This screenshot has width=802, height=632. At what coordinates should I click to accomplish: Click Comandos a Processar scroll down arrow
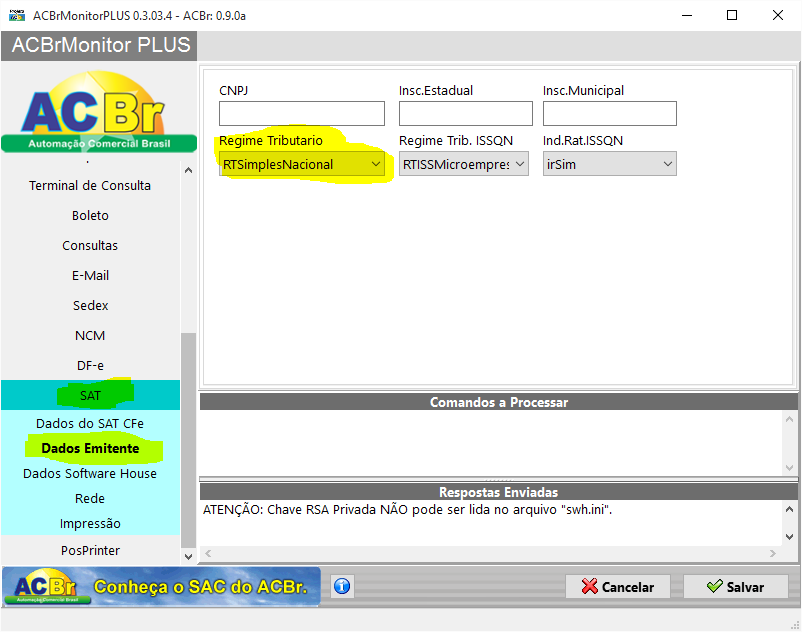789,468
